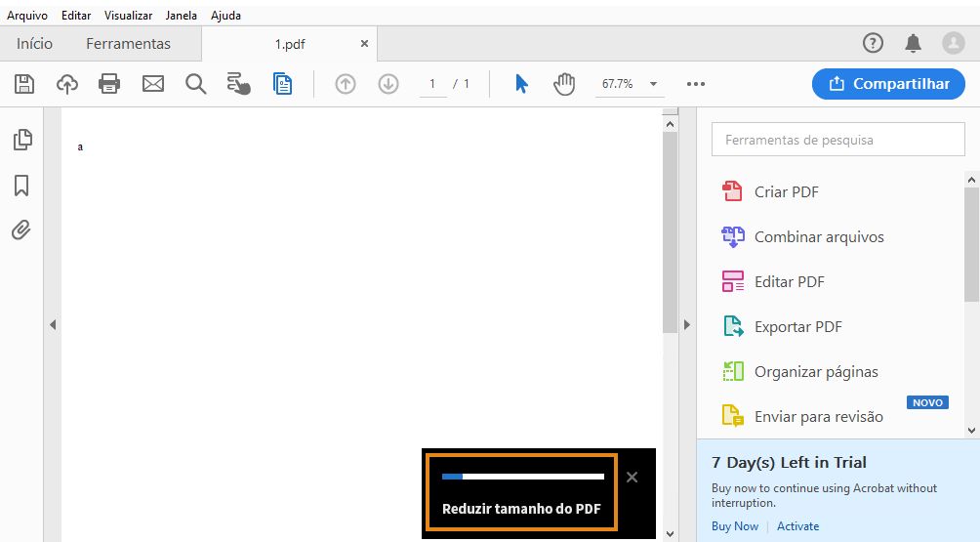
Task: Send file by email envelope icon
Action: pyautogui.click(x=153, y=84)
